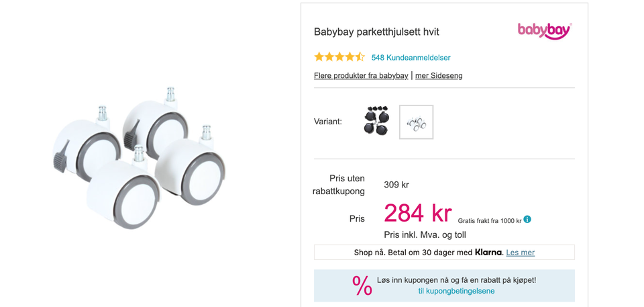Viewport: 644px width, 307px height.
Task: Open the til kupongbetingelsene link
Action: pyautogui.click(x=456, y=291)
